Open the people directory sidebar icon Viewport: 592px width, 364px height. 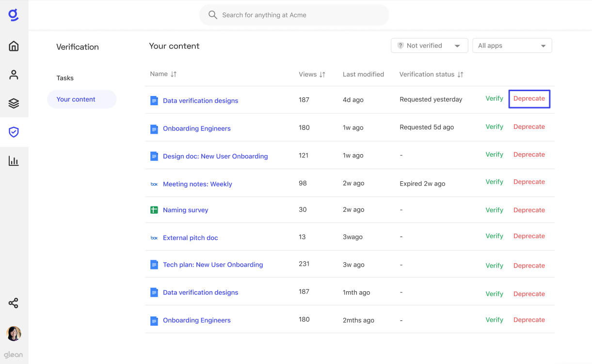tap(14, 74)
